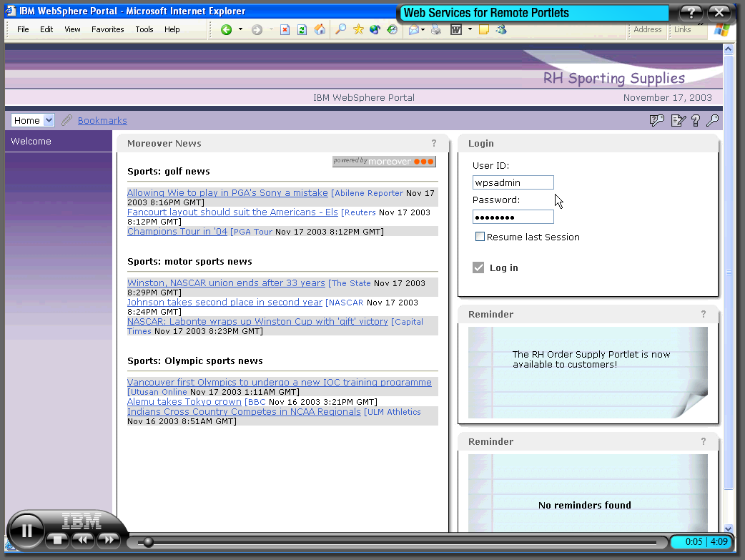Viewport: 745px width, 560px height.
Task: Expand the Mail button dropdown arrow
Action: point(423,29)
